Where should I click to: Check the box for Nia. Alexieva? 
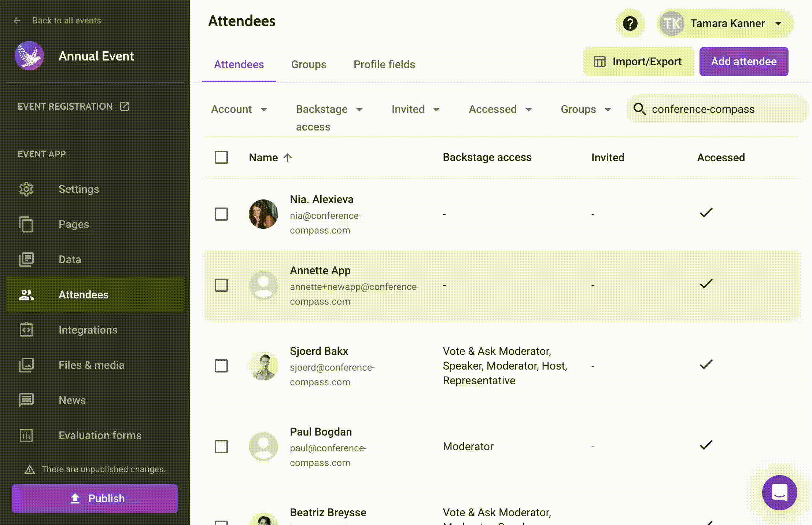[221, 214]
